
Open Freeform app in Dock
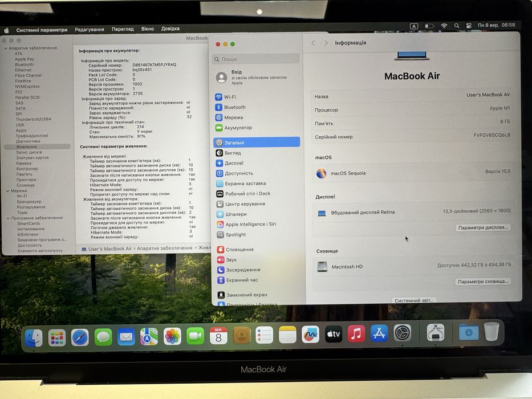point(310,334)
